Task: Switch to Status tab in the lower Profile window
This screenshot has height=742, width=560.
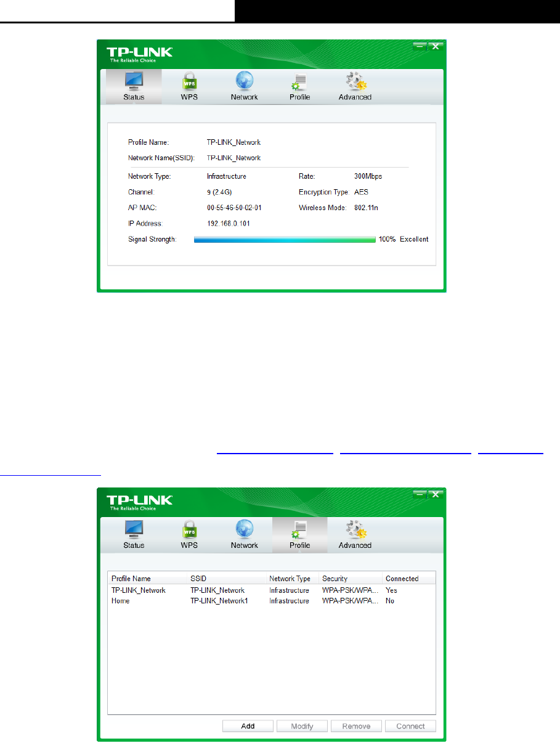Action: [134, 534]
